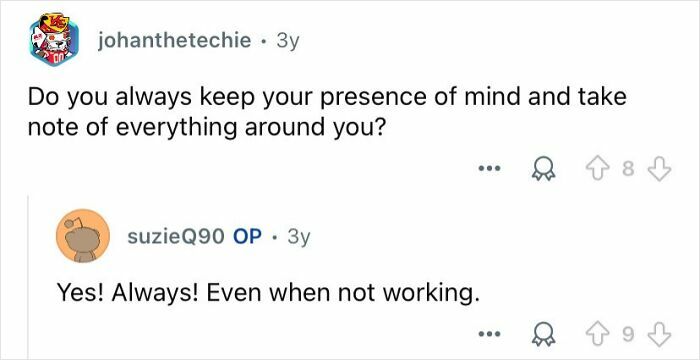Click the "Do you always keep your presence" comment text
The height and width of the screenshot is (360, 700).
coord(327,112)
